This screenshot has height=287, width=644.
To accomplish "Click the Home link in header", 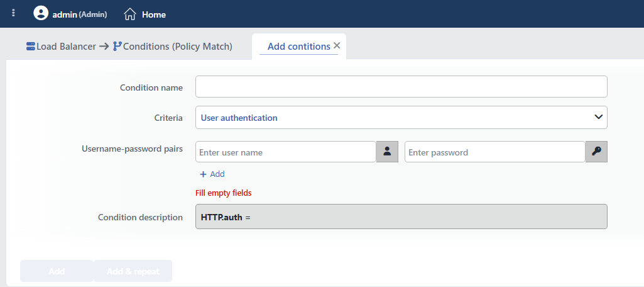I will 154,14.
